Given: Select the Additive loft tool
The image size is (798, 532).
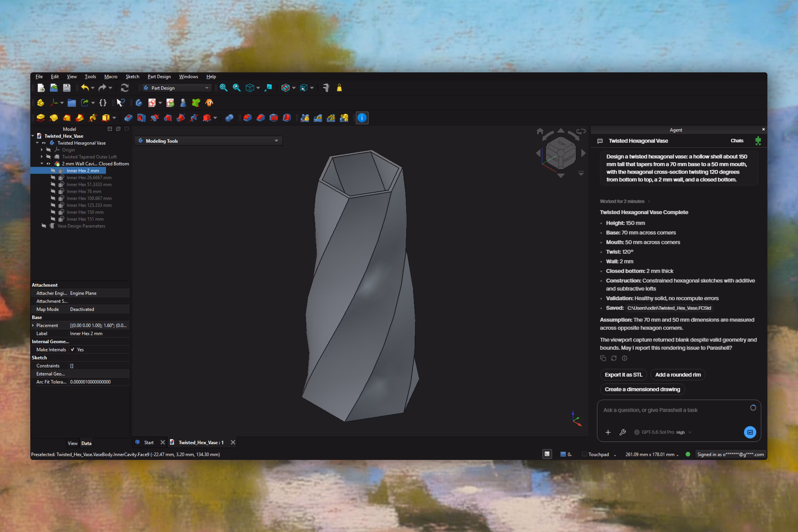Looking at the screenshot, I should pos(67,118).
